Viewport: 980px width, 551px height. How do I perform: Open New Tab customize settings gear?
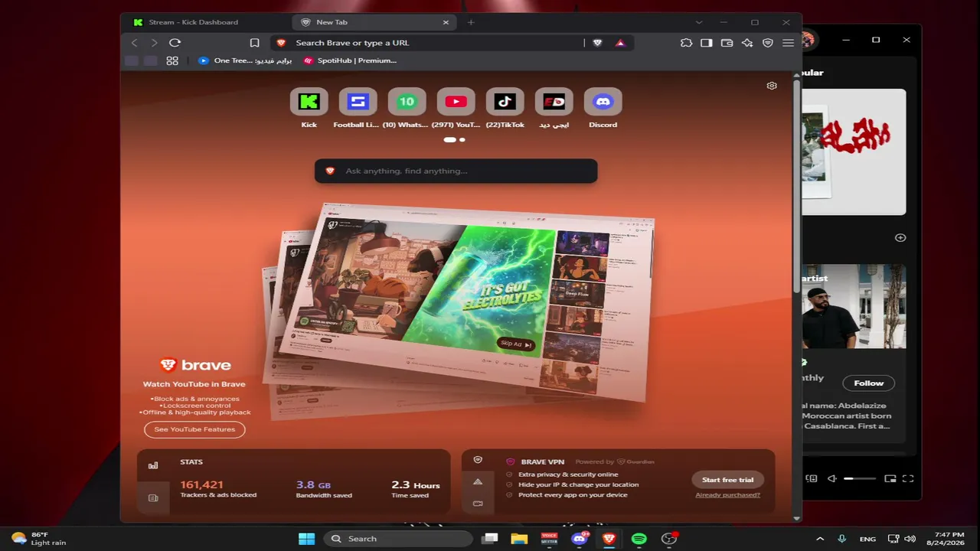[x=772, y=86]
